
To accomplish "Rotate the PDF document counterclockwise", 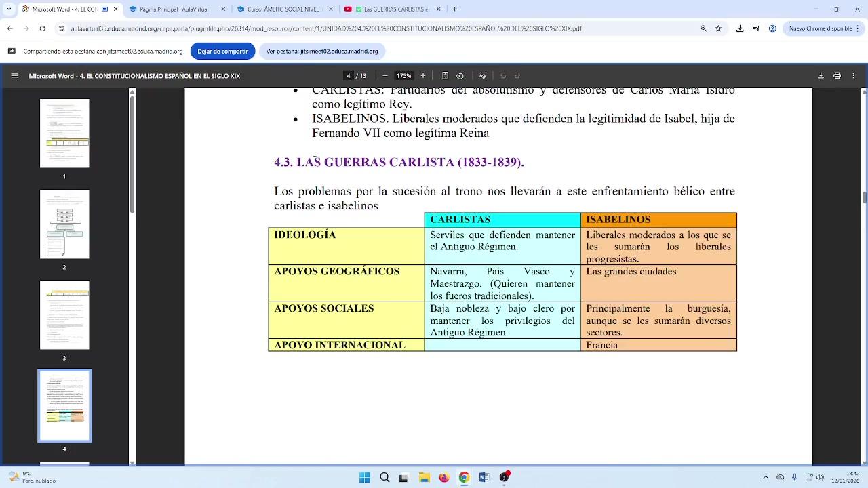I will point(460,76).
